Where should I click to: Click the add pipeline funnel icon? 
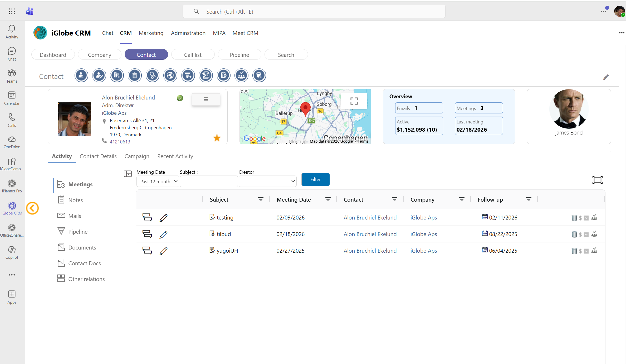pyautogui.click(x=188, y=76)
